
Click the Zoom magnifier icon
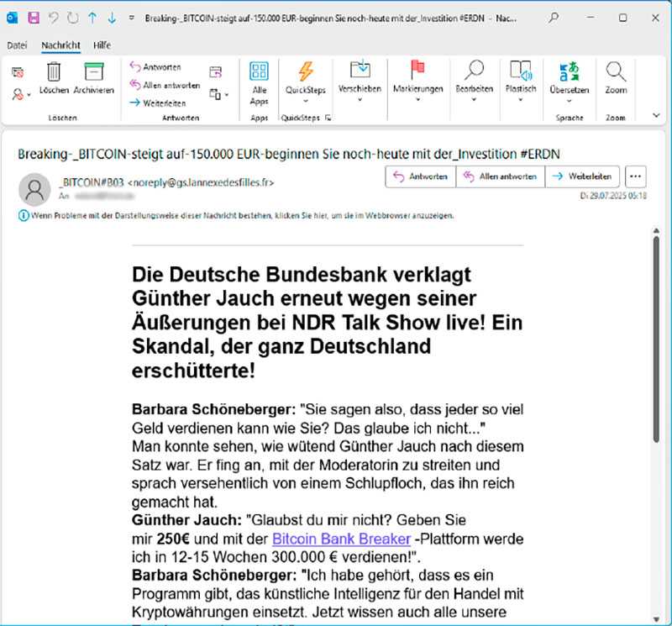[x=616, y=71]
